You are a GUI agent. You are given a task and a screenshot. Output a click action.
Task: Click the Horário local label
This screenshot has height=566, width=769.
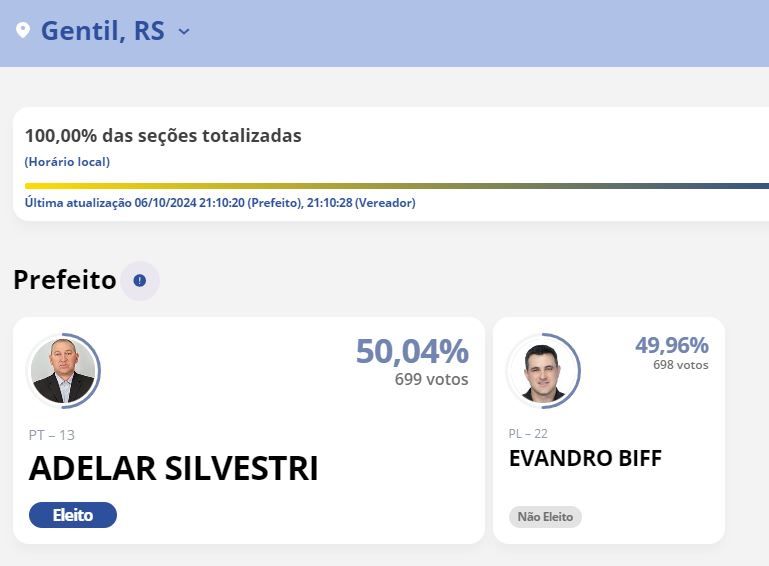tap(67, 162)
